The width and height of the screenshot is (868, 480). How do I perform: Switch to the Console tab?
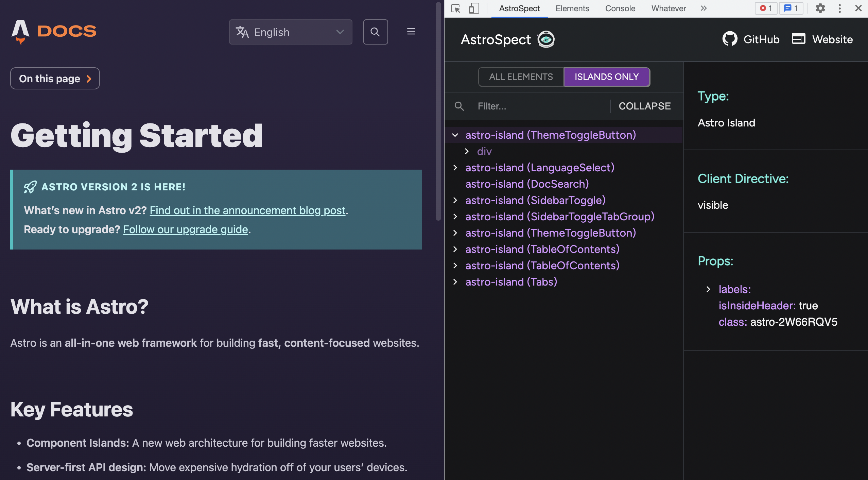tap(620, 8)
